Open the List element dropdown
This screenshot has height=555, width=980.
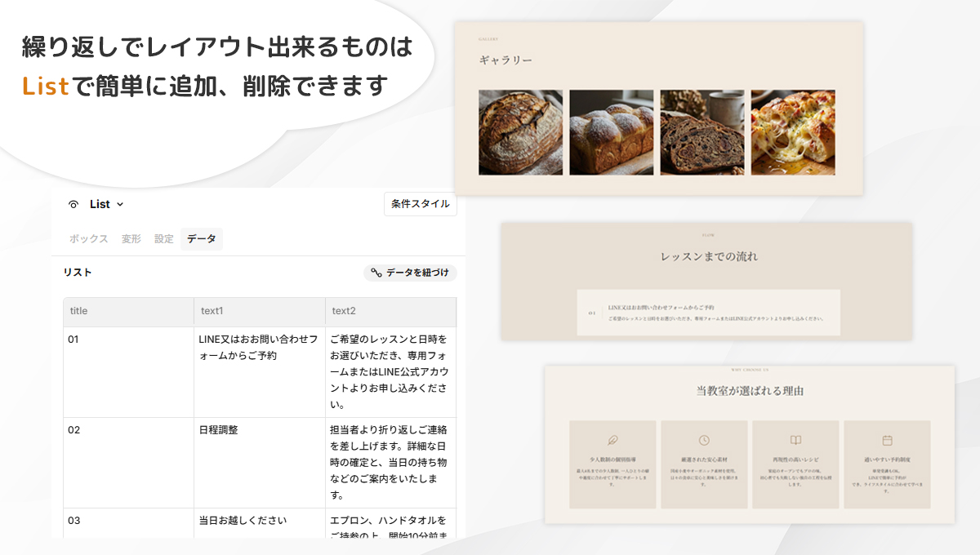tap(107, 205)
